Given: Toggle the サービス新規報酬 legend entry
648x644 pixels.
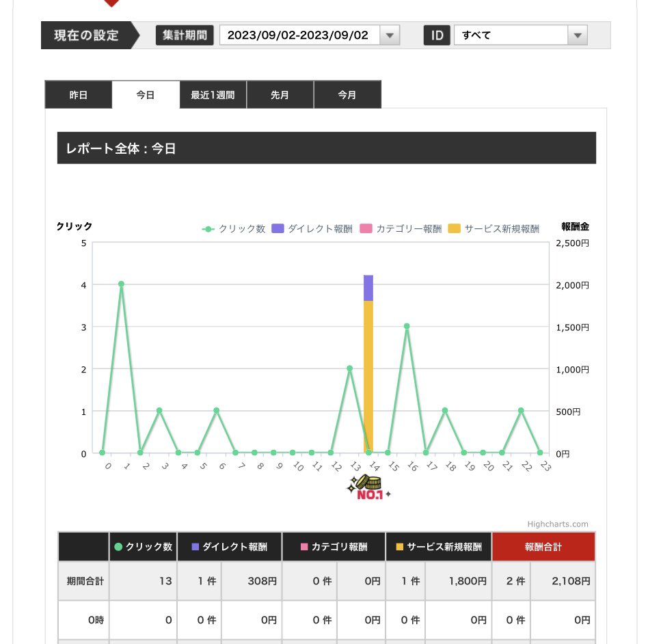Looking at the screenshot, I should [x=494, y=228].
